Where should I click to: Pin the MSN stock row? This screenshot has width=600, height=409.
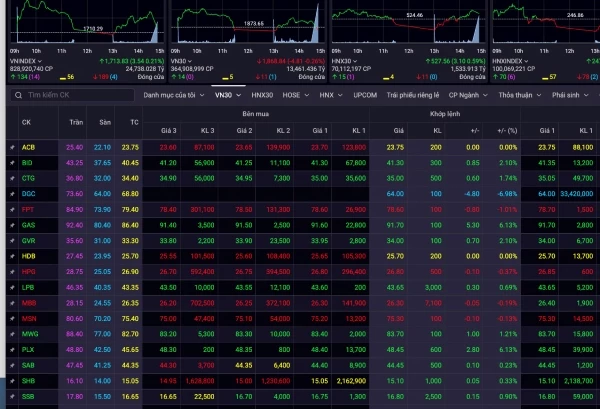point(10,318)
